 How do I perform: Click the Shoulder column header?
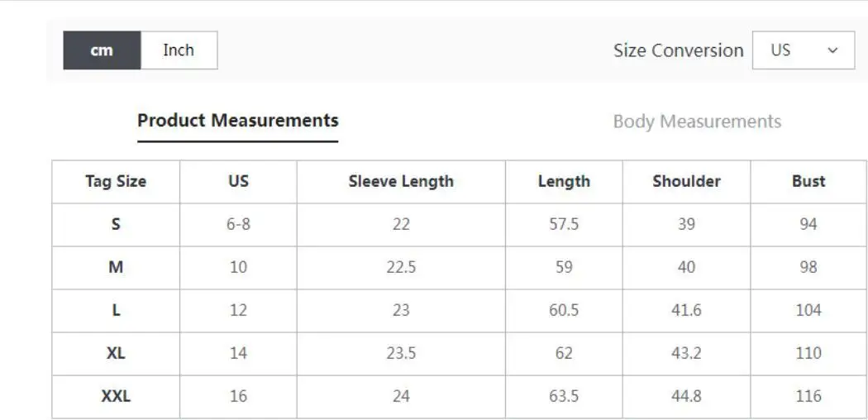tap(686, 181)
